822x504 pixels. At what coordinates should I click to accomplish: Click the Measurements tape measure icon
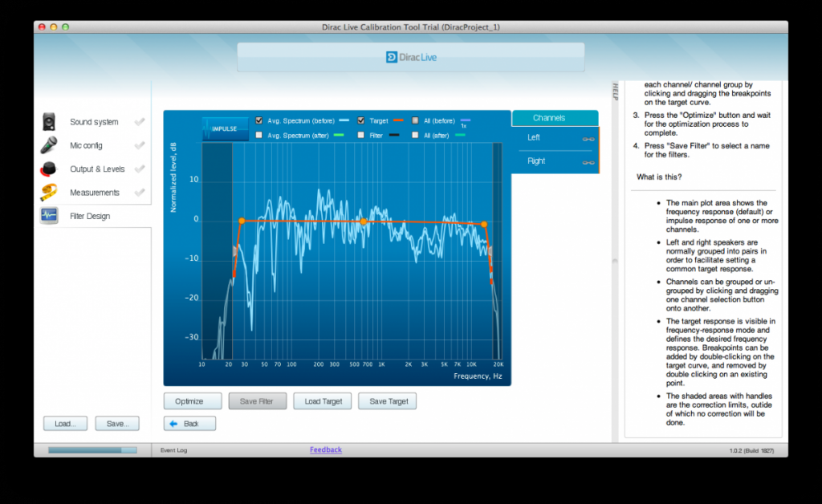[49, 193]
